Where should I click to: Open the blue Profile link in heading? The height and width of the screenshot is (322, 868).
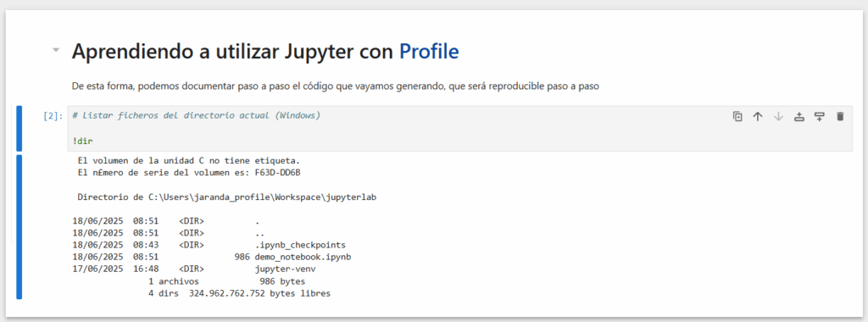click(429, 52)
